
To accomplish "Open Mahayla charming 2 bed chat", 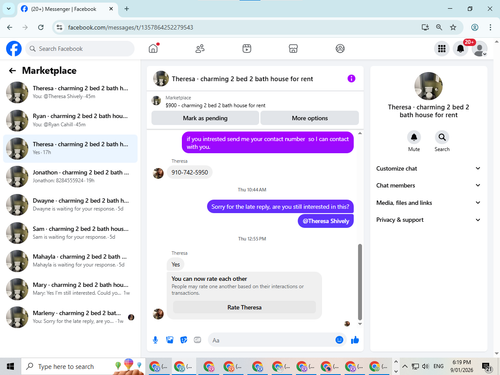I will 70,261.
